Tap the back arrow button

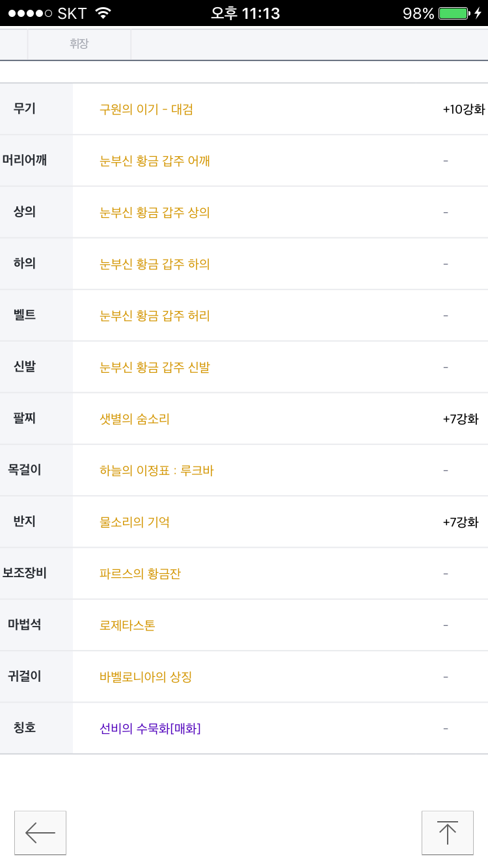point(40,832)
